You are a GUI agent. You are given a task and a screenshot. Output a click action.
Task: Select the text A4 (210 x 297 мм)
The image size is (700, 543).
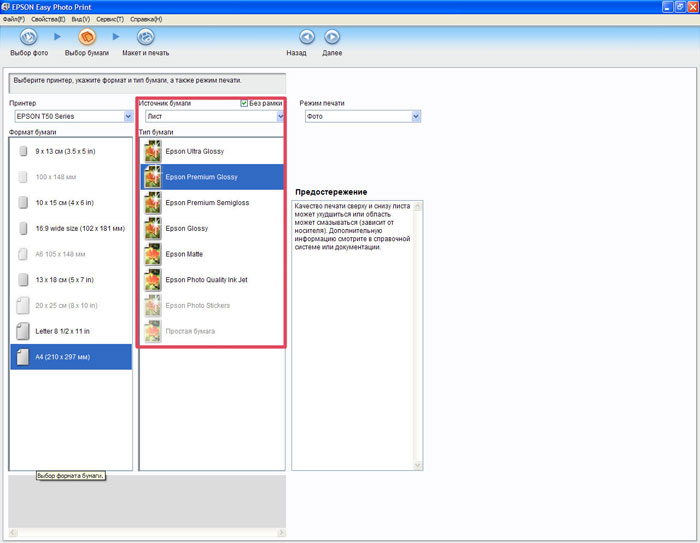(x=62, y=357)
